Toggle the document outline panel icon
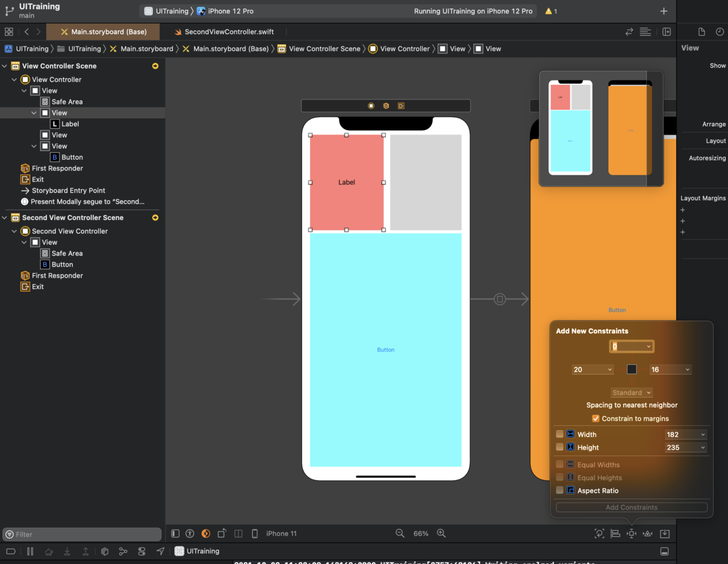Image resolution: width=728 pixels, height=564 pixels. 175,534
